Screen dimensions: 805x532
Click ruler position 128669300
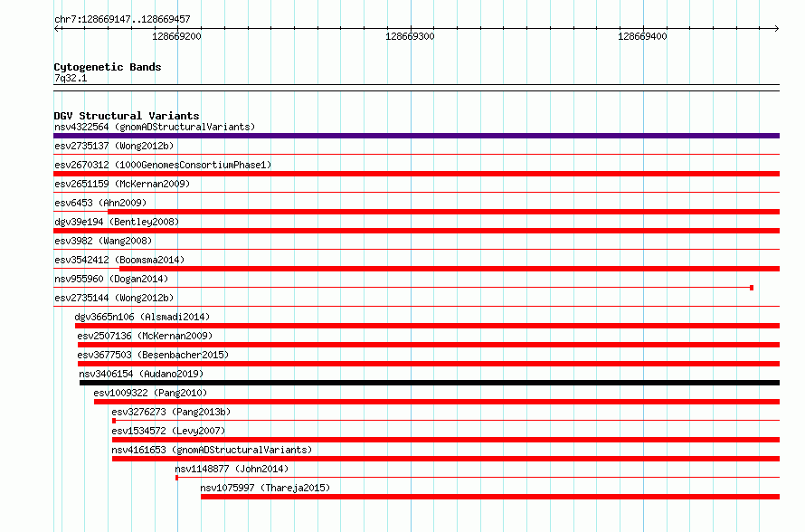tap(411, 36)
